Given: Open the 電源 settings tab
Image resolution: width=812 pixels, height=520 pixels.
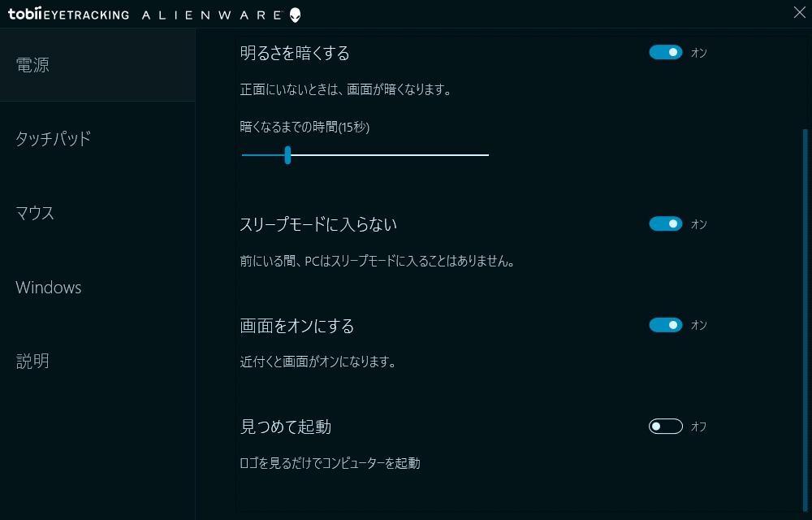Looking at the screenshot, I should 32,65.
